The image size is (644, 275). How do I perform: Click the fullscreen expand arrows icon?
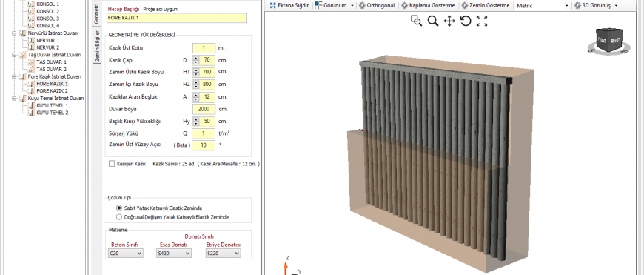click(482, 21)
